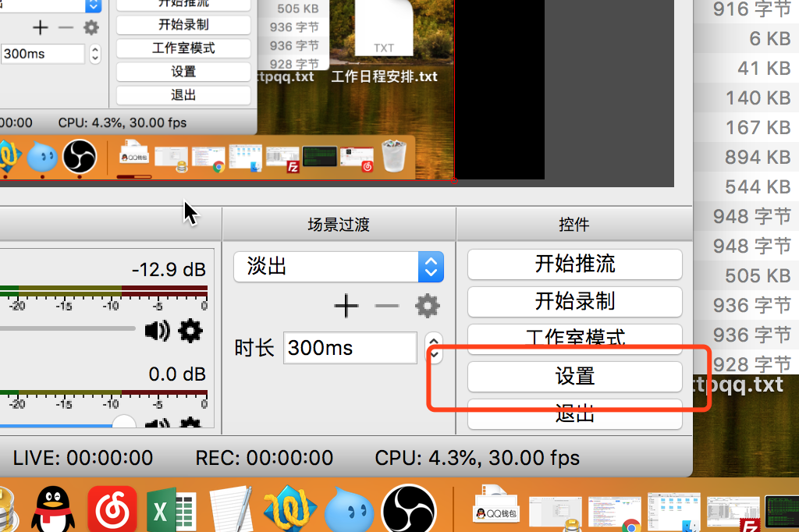
Task: Select the 140 KB row in the Finder list
Action: 746,98
